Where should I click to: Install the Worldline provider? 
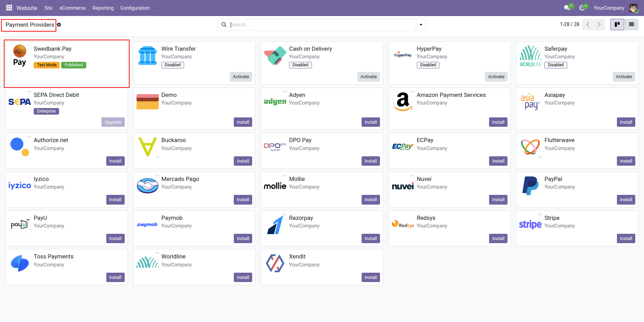pos(243,278)
